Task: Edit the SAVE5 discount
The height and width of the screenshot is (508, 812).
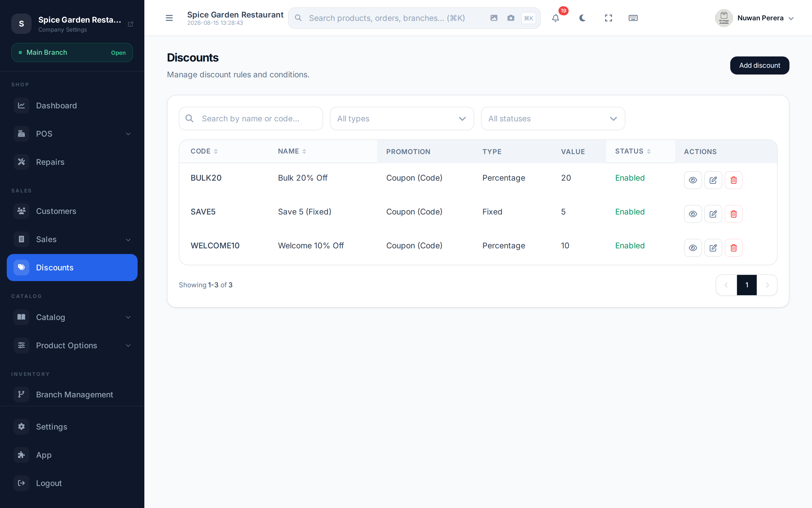Action: [x=713, y=214]
